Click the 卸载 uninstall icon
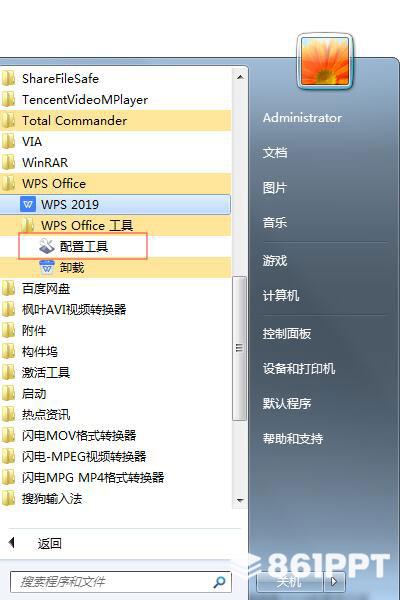Screen dimensions: 400x600 tap(47, 267)
